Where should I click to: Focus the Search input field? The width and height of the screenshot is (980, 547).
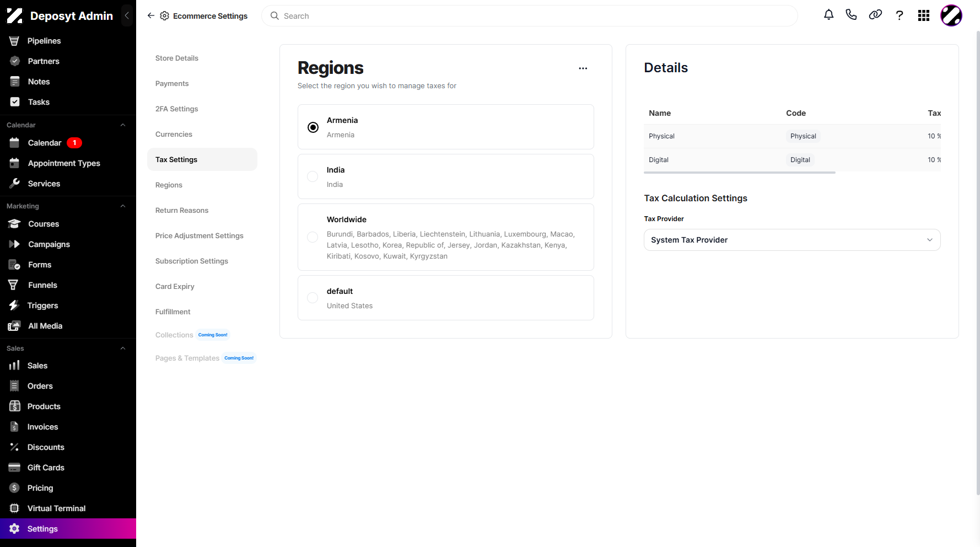point(530,16)
